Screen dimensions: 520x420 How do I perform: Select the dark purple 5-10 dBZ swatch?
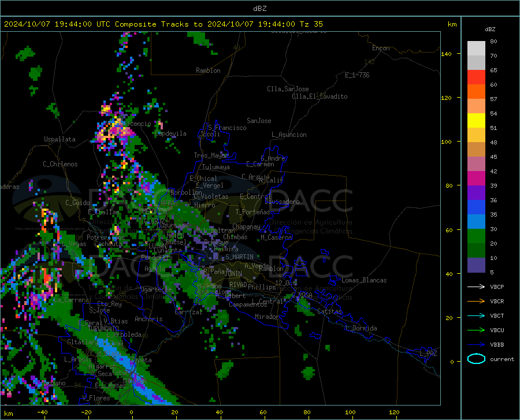coord(476,265)
